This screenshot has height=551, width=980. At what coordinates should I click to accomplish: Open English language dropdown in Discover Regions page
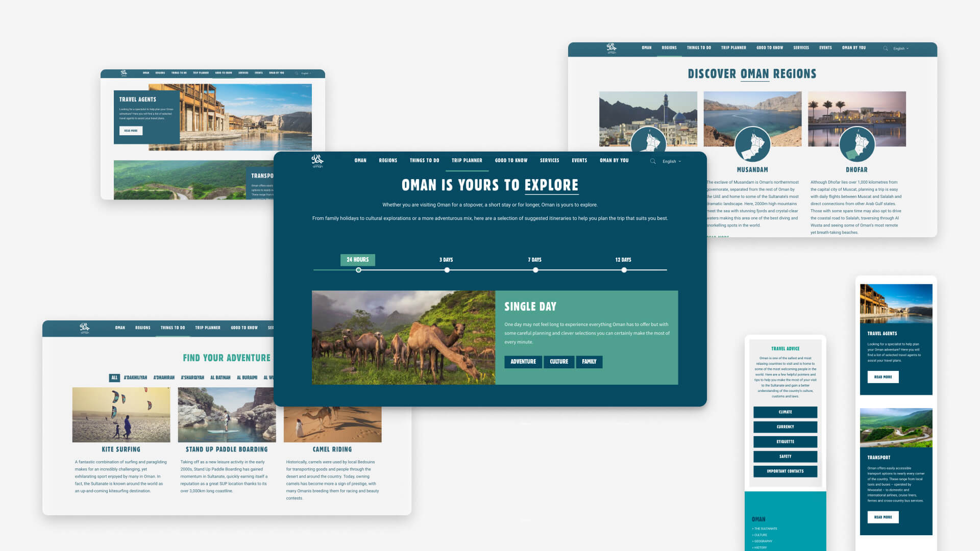pos(901,48)
